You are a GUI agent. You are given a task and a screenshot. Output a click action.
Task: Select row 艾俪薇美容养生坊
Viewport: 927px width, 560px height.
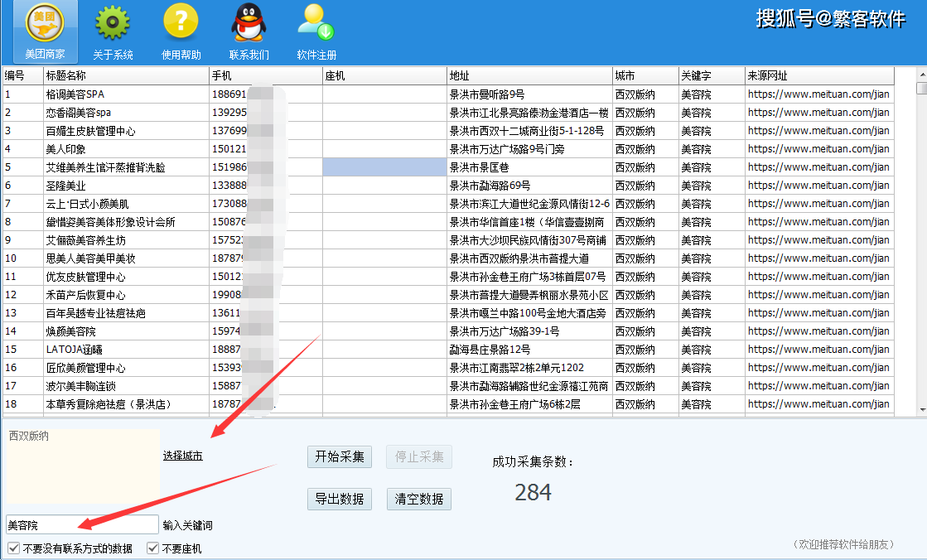(448, 240)
